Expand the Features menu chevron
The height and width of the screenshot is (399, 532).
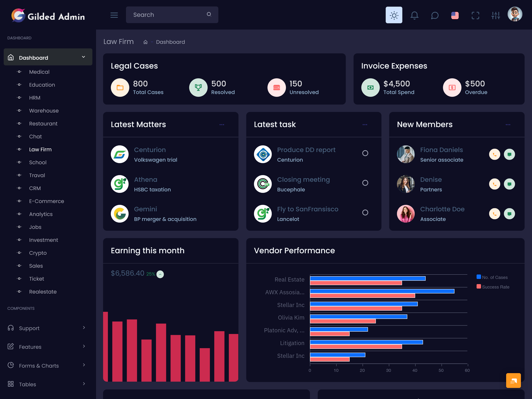[x=84, y=346]
